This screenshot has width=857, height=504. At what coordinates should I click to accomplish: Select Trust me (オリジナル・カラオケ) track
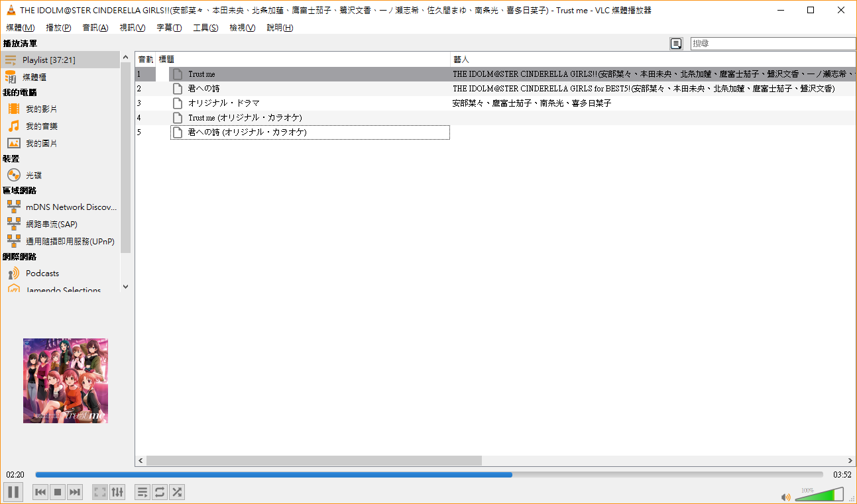[496, 118]
